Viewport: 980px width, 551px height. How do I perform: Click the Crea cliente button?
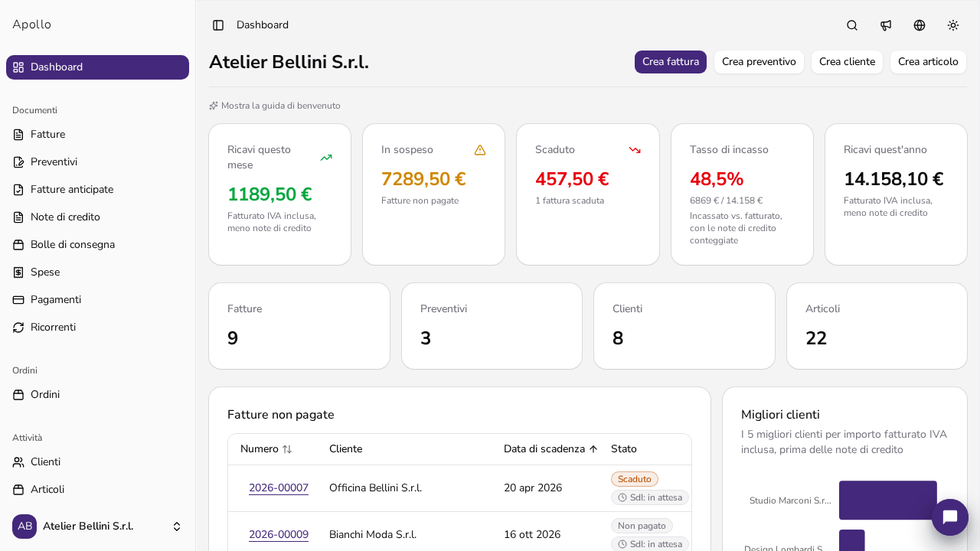[x=847, y=62]
